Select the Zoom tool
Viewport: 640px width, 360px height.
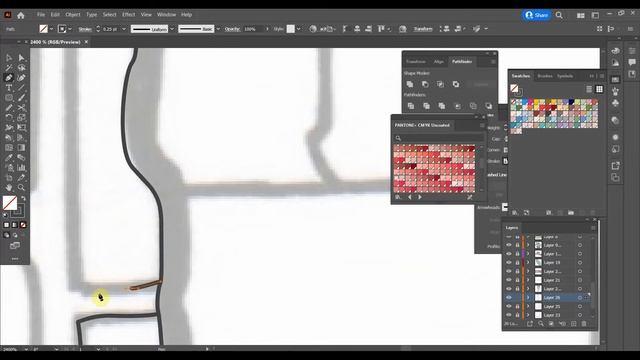click(x=21, y=188)
